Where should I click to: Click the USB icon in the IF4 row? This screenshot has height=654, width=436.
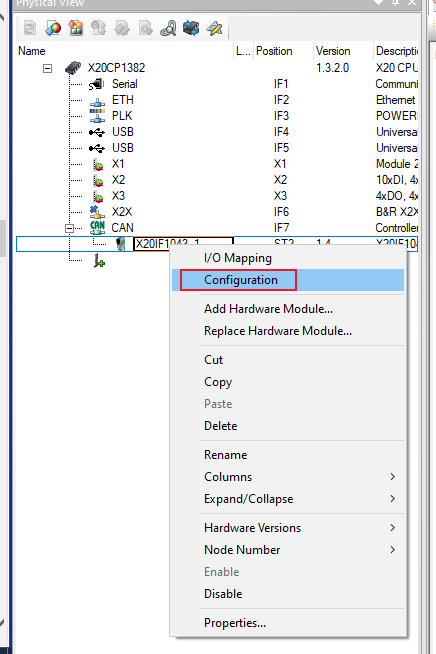click(x=97, y=132)
